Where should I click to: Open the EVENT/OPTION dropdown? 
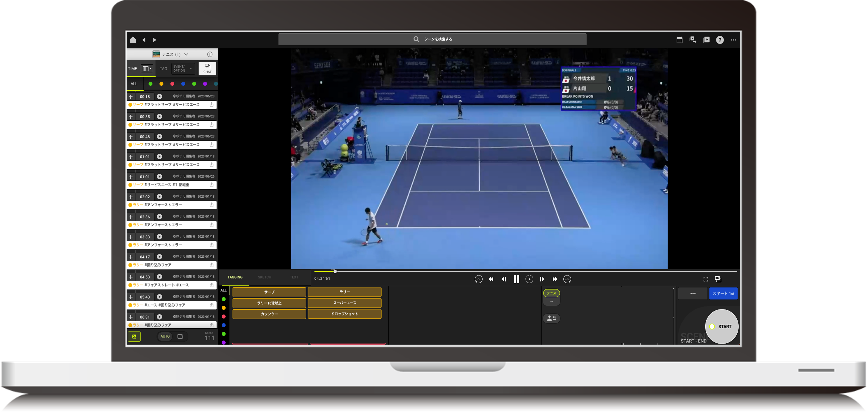pyautogui.click(x=183, y=69)
